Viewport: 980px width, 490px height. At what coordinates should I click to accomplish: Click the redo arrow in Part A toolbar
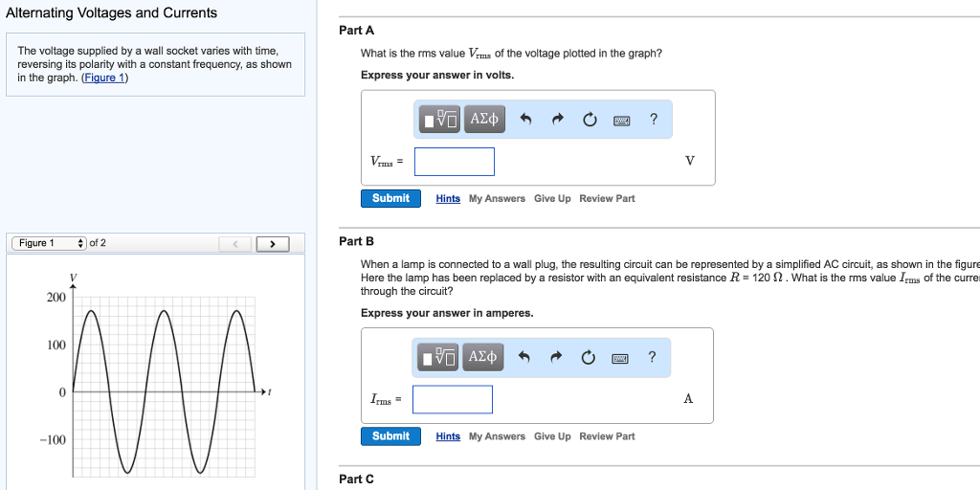click(558, 120)
